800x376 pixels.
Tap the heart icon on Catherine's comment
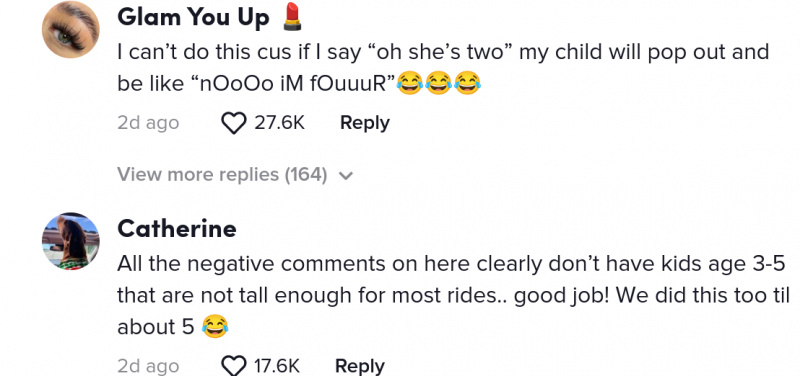click(x=234, y=365)
